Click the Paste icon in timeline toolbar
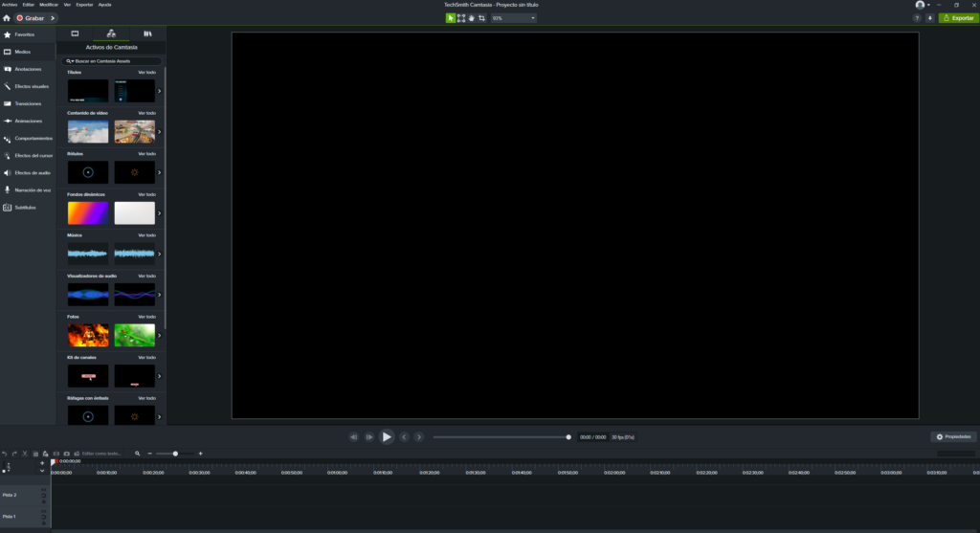This screenshot has width=980, height=533. coord(46,454)
